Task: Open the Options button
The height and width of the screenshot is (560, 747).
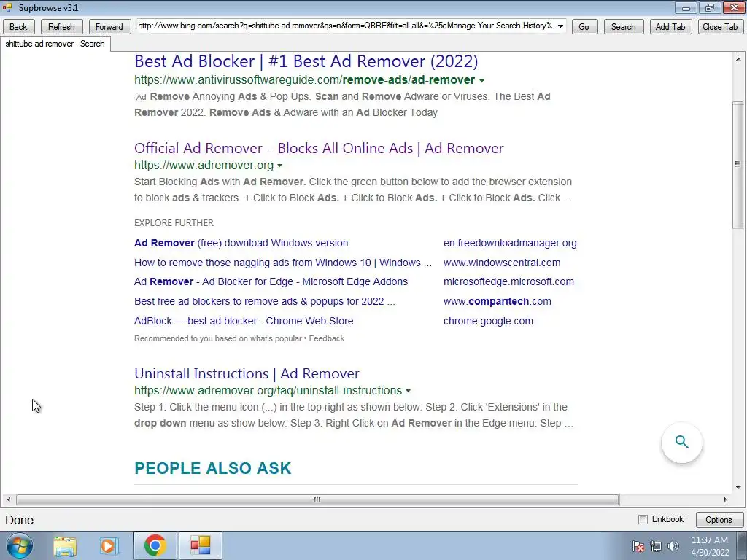Action: (719, 519)
